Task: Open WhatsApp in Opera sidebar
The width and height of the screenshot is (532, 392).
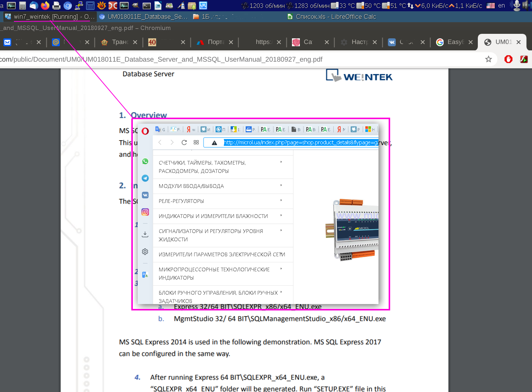Action: click(x=145, y=162)
